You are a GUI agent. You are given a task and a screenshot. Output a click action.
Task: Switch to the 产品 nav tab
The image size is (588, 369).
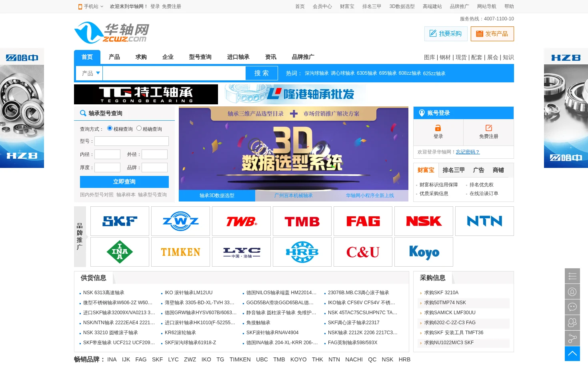114,57
